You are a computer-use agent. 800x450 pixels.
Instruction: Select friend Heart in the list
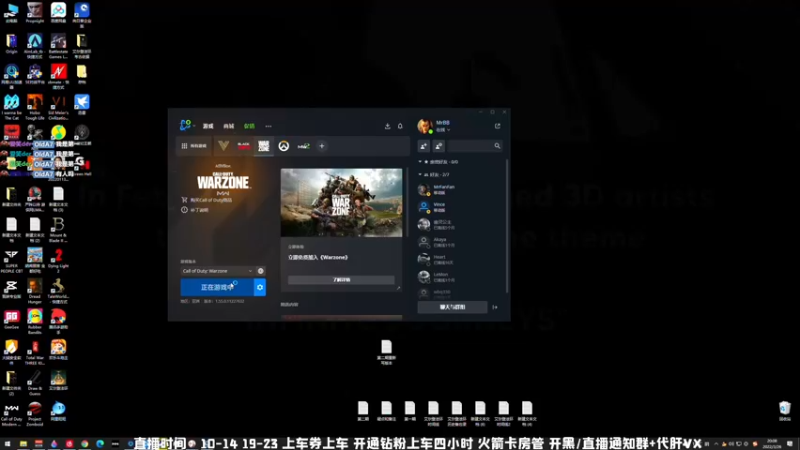coord(461,260)
